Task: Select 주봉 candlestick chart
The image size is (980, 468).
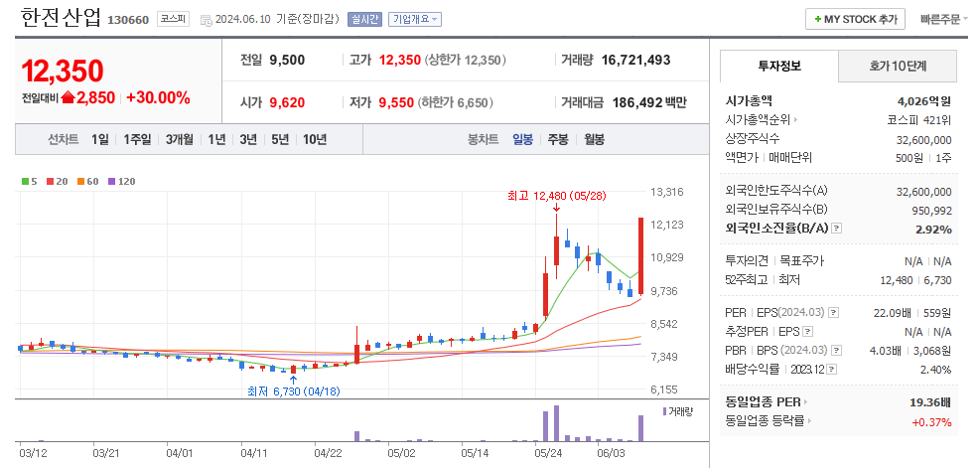Action: click(558, 139)
